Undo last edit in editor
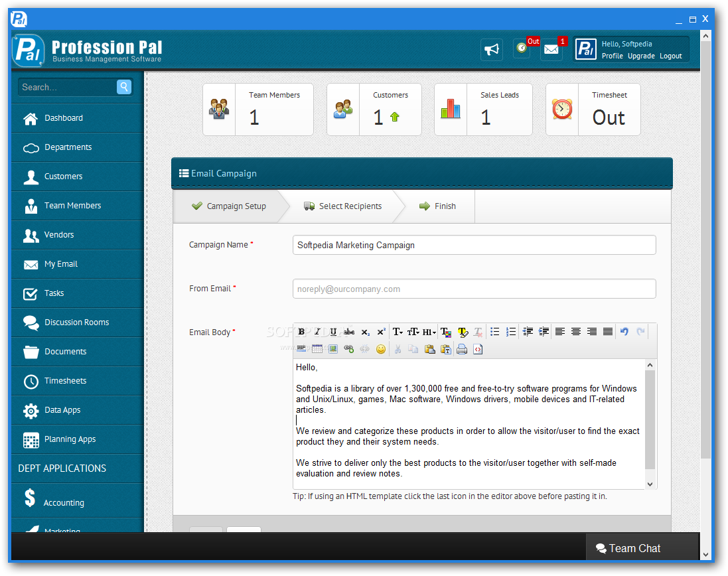The image size is (728, 576). click(x=624, y=332)
